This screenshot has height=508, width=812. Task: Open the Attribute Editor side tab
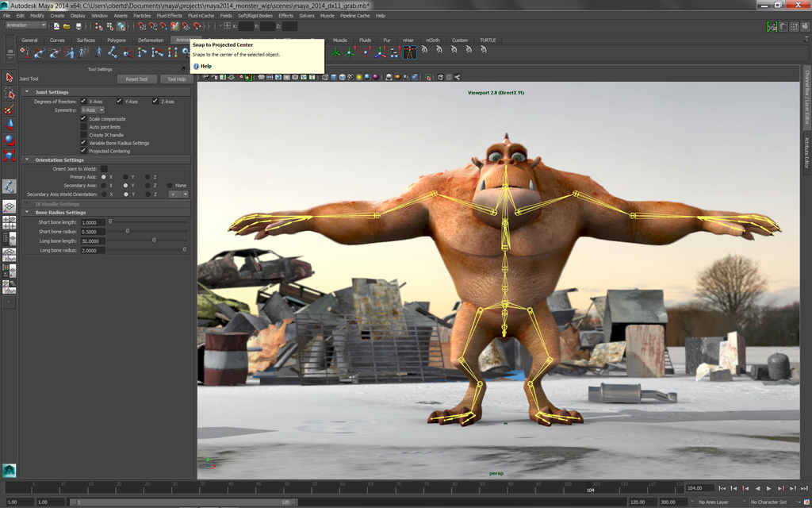[806, 152]
